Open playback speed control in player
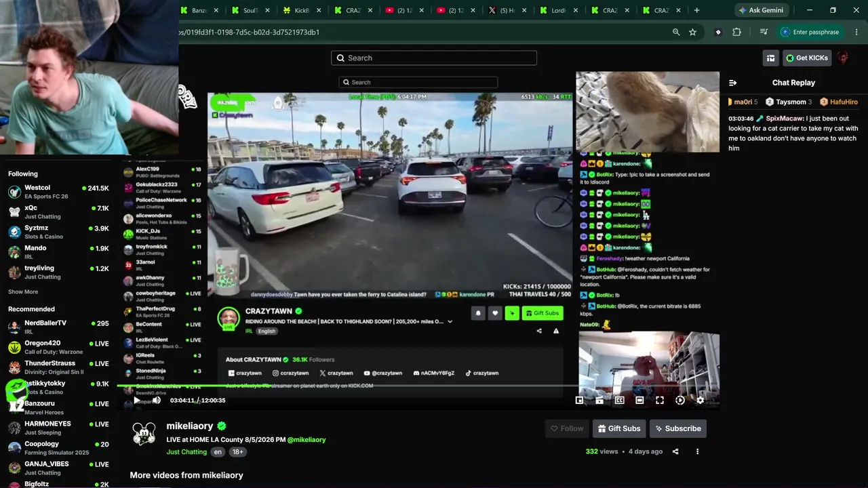Viewport: 868px width, 488px height. click(x=680, y=401)
